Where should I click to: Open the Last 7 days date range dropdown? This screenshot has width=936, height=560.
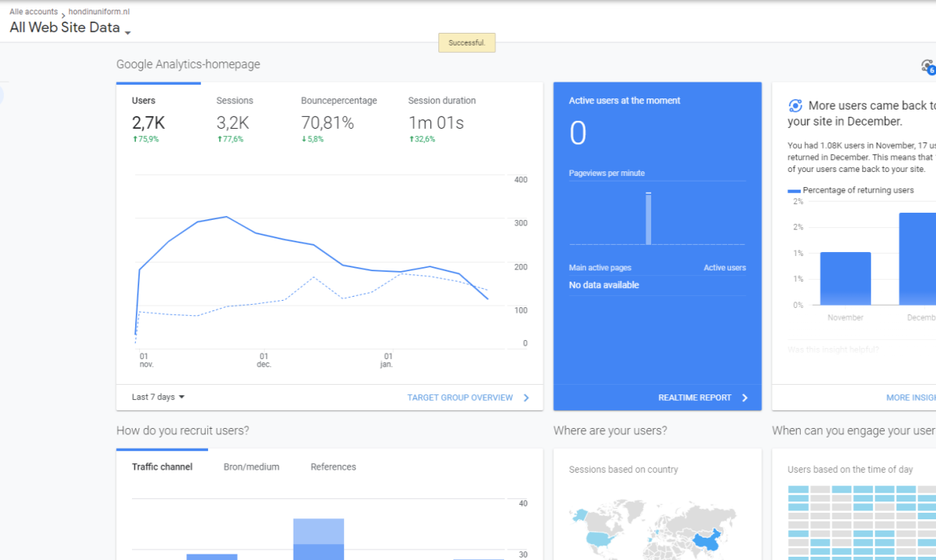[x=158, y=398]
